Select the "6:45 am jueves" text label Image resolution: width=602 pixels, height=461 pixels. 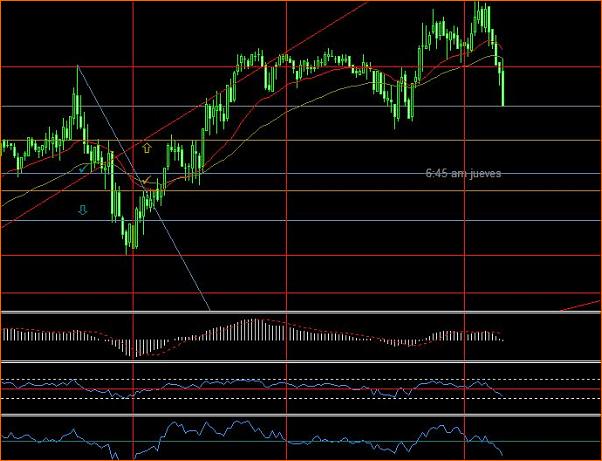click(x=463, y=173)
